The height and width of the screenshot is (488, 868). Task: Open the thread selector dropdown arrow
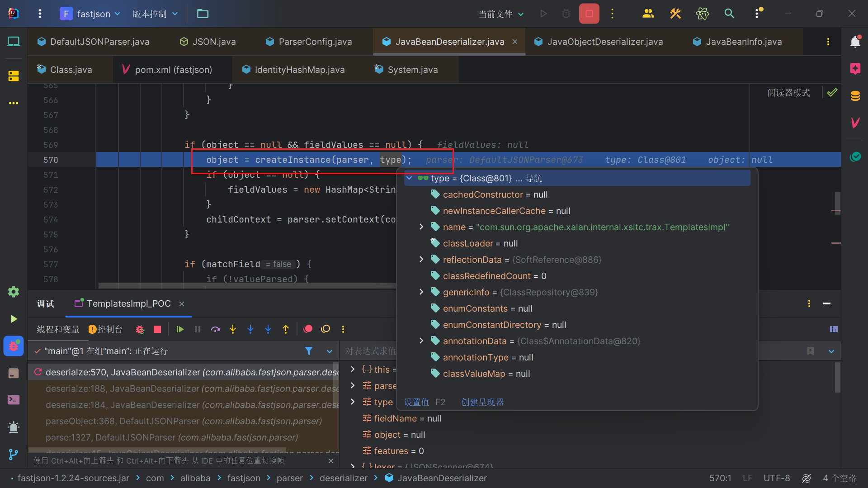click(x=330, y=351)
